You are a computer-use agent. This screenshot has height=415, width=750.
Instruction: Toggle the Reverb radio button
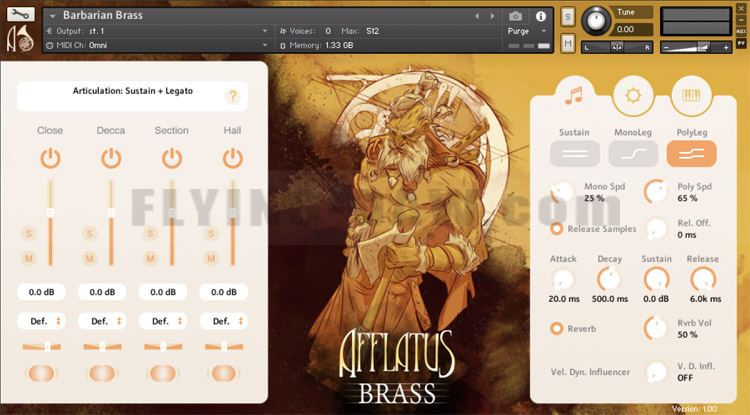[556, 328]
